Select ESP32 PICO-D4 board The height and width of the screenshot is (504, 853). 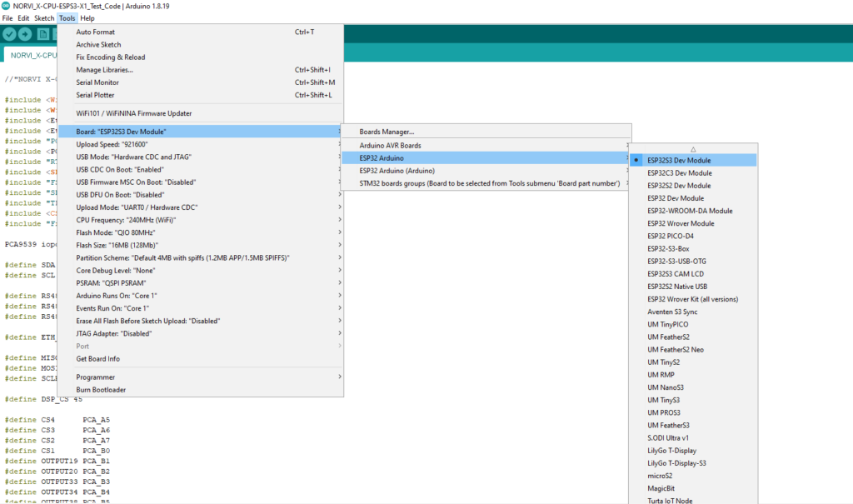tap(693, 237)
